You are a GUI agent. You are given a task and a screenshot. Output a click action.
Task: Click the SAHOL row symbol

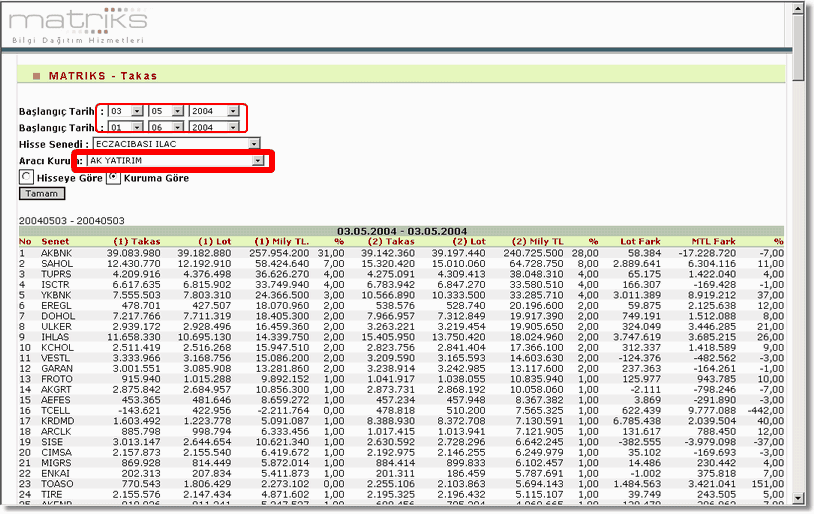click(x=57, y=264)
